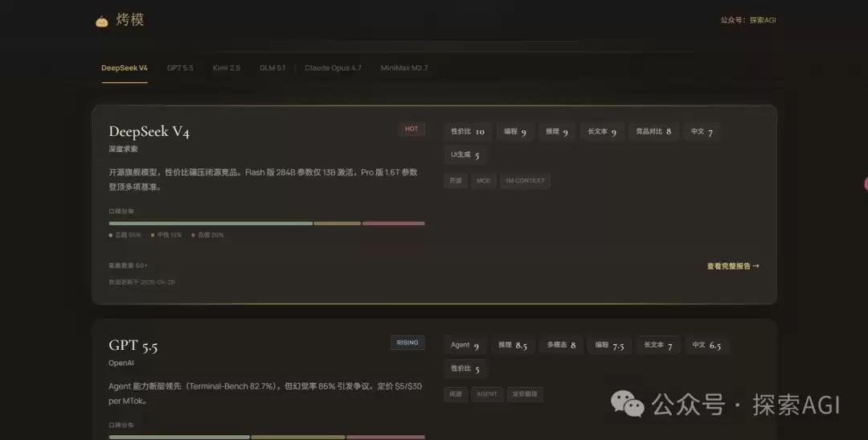Open the Claude Opus 4.7 tab
The height and width of the screenshot is (440, 868).
[333, 68]
